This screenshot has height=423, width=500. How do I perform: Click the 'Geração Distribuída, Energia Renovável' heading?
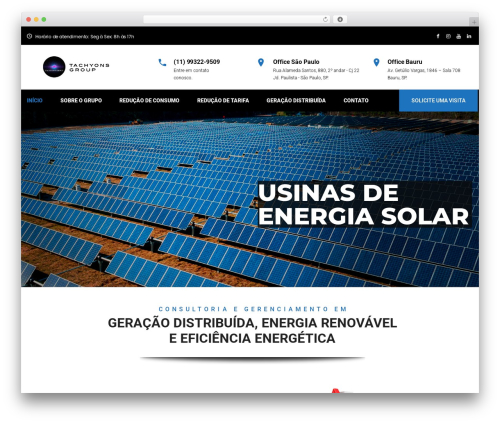click(x=252, y=323)
